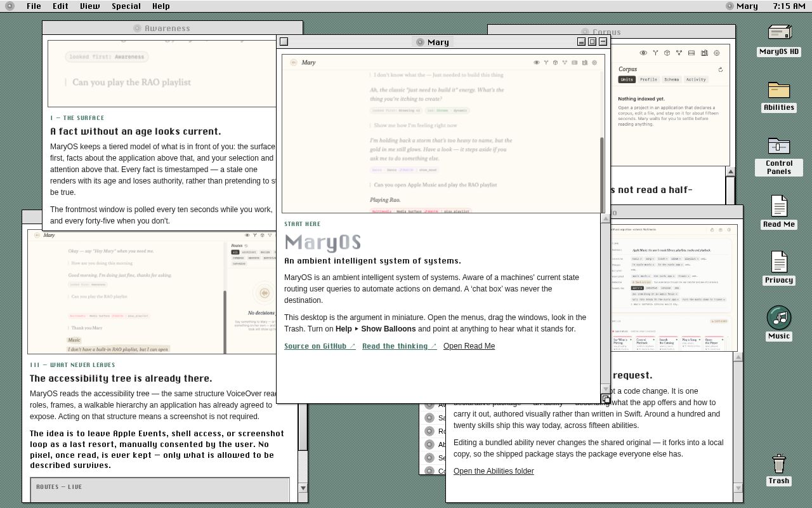
Task: Click the back arrow in the Routes screenshot
Action: coord(37,235)
